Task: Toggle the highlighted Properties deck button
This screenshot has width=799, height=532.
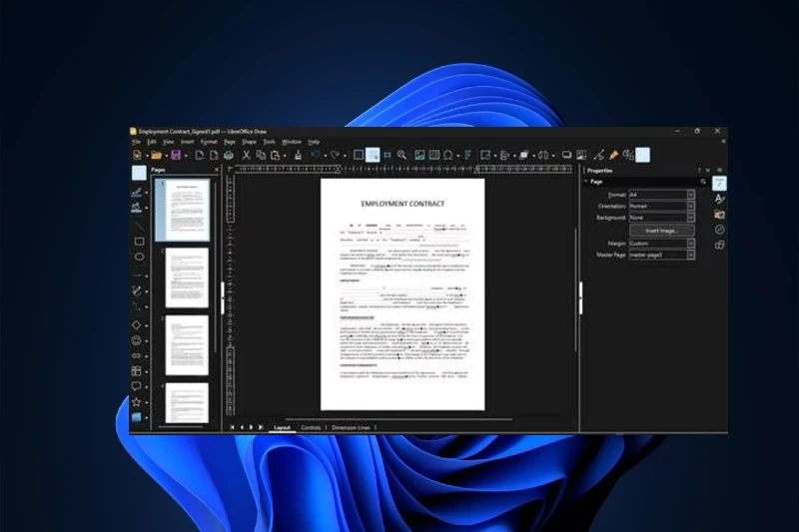Action: [719, 184]
